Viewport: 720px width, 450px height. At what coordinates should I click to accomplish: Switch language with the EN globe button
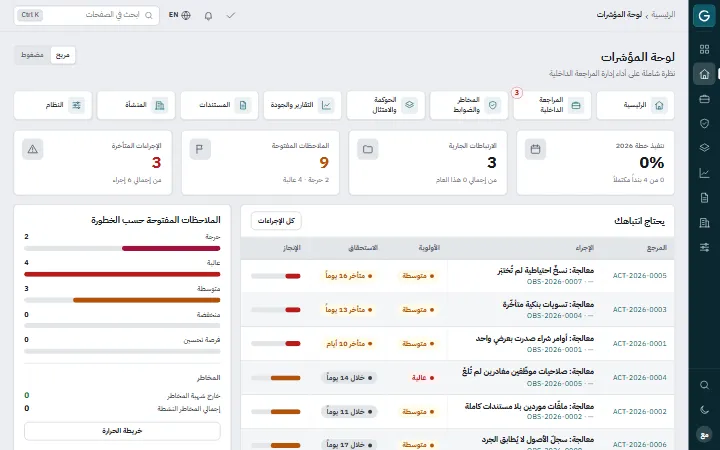(x=180, y=15)
